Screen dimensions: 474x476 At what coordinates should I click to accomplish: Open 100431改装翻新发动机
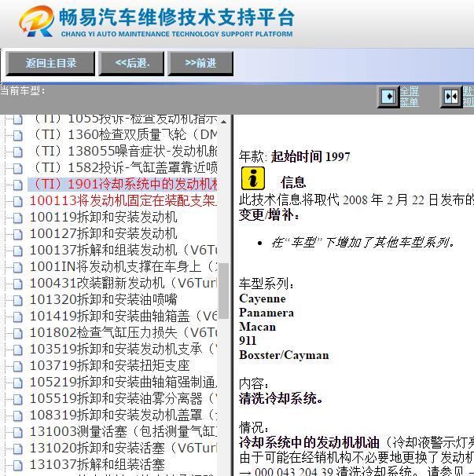point(123,283)
